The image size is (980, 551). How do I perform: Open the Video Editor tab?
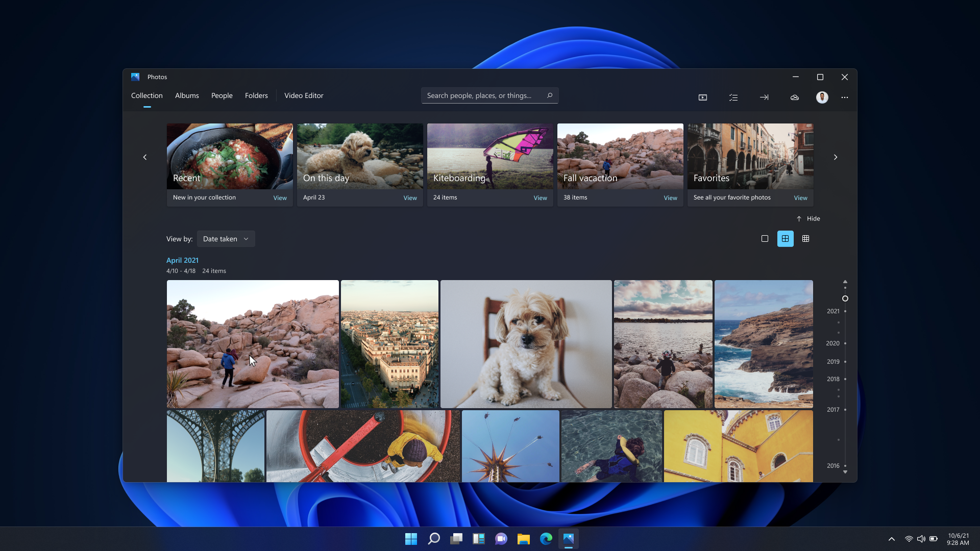304,95
